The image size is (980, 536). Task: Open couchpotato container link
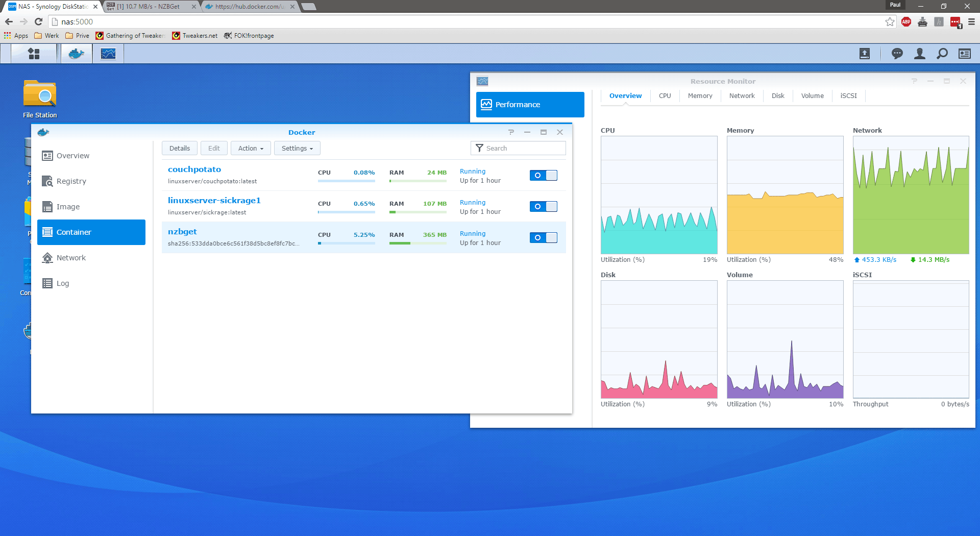[x=194, y=169]
